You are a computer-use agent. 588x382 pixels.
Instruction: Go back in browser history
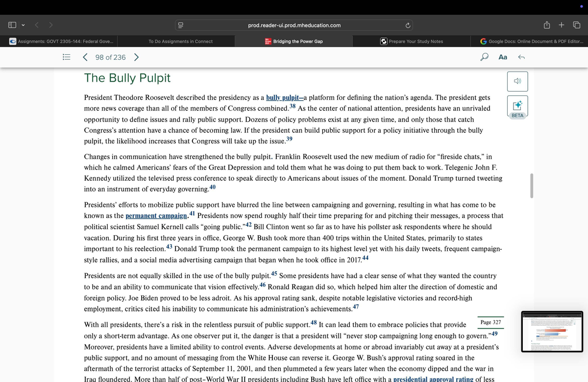(x=37, y=25)
